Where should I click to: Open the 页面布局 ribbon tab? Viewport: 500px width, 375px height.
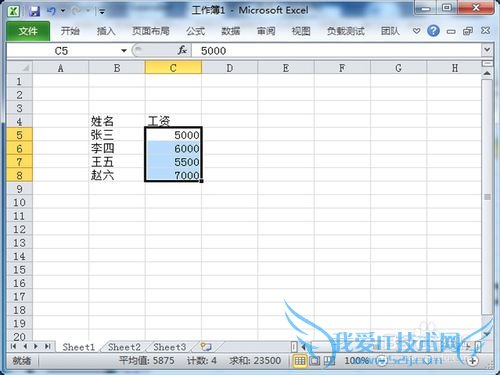(151, 31)
